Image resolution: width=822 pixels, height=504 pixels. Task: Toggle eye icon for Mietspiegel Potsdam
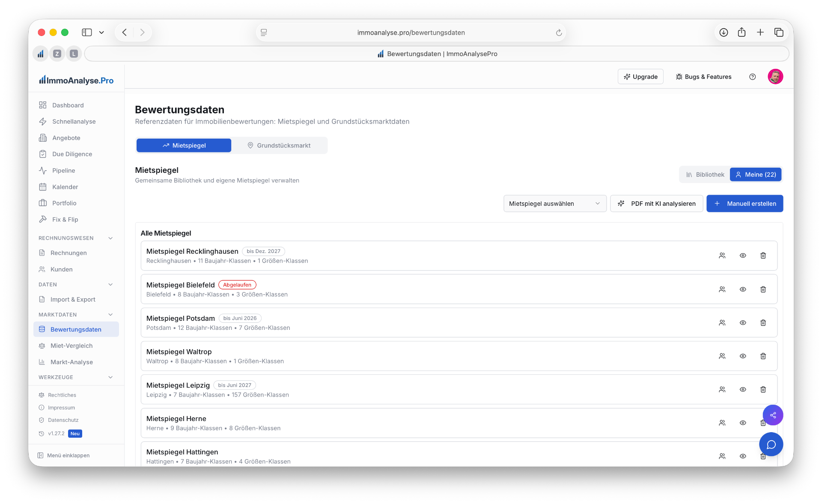(x=743, y=323)
